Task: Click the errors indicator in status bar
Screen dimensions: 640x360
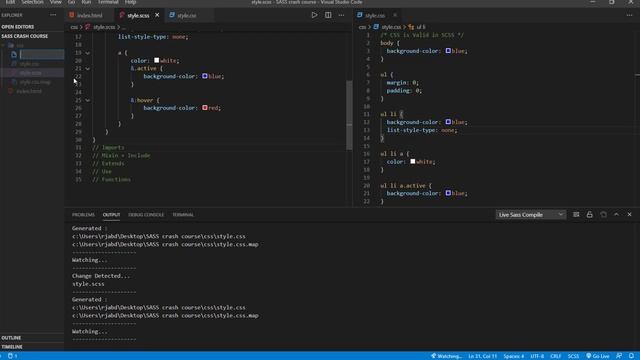Action: pos(13,356)
